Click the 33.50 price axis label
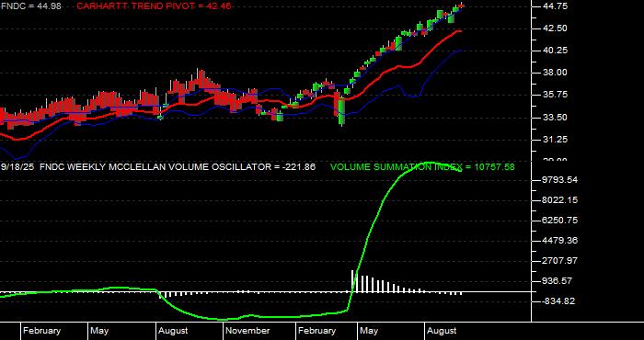This screenshot has width=644, height=340. [554, 118]
